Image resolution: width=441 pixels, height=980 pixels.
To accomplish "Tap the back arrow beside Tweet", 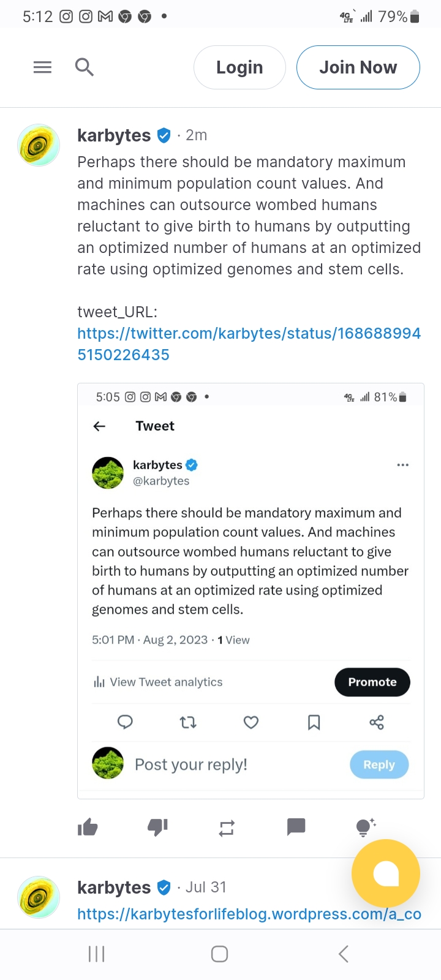I will [x=99, y=426].
